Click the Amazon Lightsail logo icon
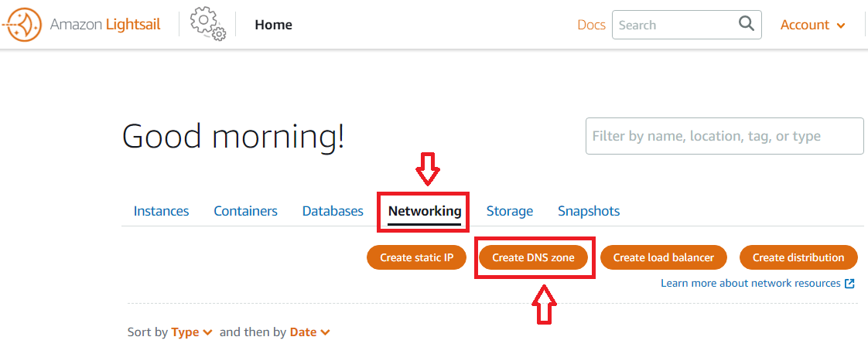The height and width of the screenshot is (347, 868). [x=22, y=25]
